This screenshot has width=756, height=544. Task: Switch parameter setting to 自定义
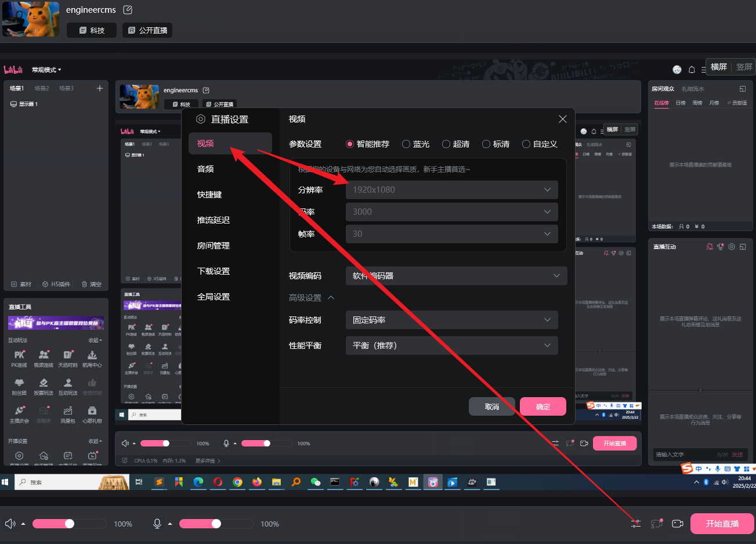pyautogui.click(x=526, y=144)
